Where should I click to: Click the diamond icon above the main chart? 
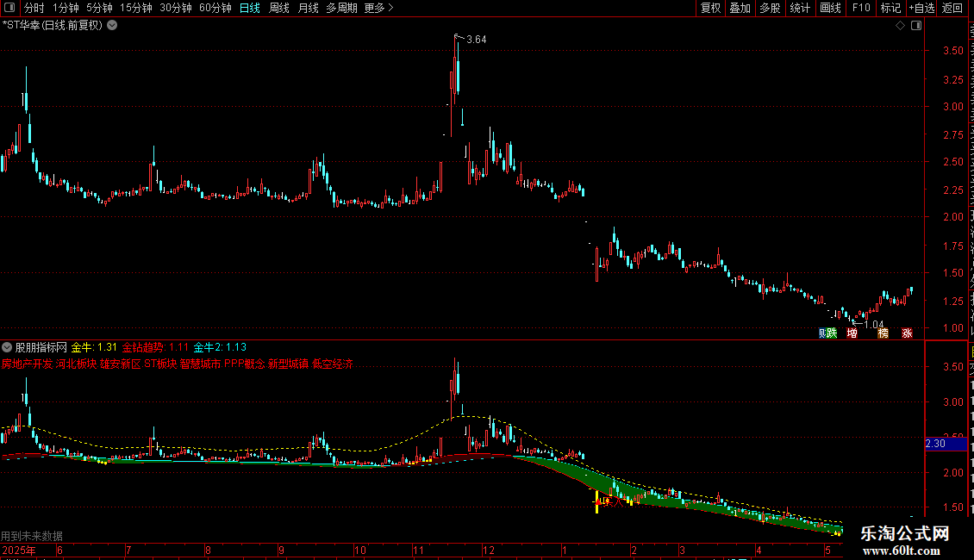(x=900, y=26)
